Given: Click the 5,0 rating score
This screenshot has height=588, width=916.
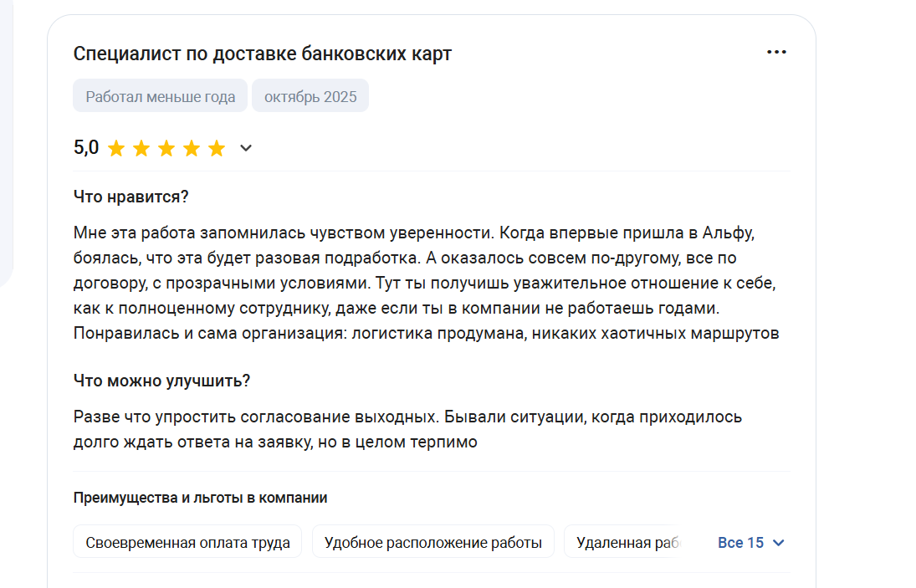Looking at the screenshot, I should (x=86, y=148).
